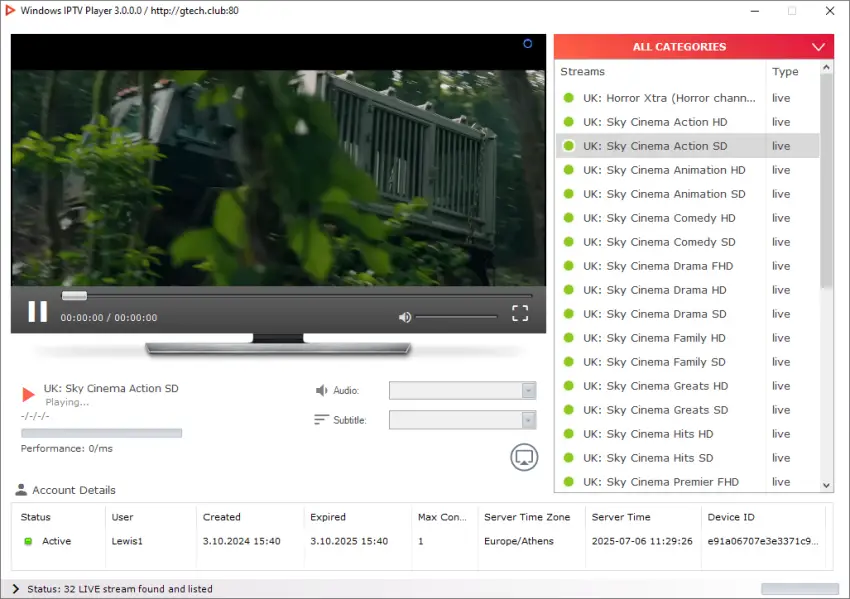The width and height of the screenshot is (850, 599).
Task: Click green dot of Sky Cinema Family HD
Action: point(569,338)
